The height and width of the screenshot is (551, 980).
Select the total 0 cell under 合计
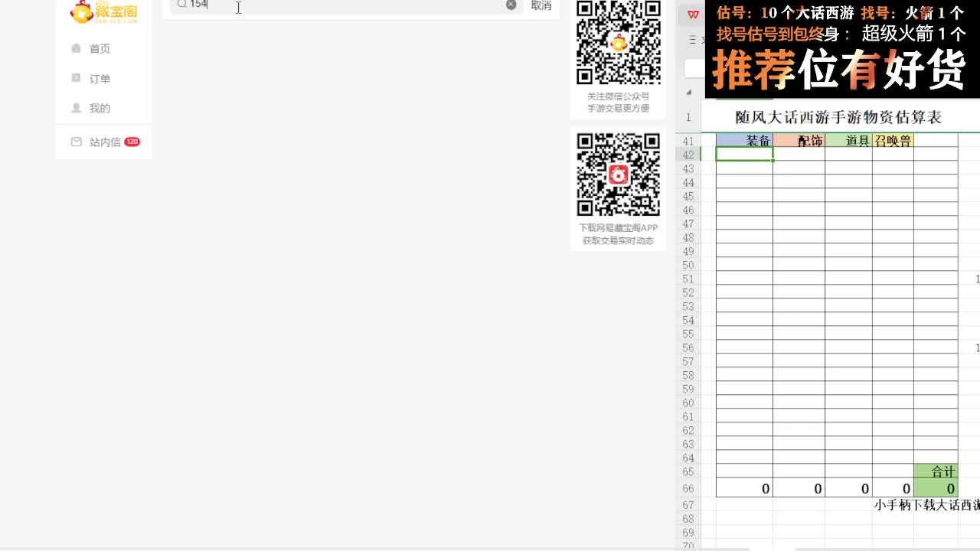(936, 488)
